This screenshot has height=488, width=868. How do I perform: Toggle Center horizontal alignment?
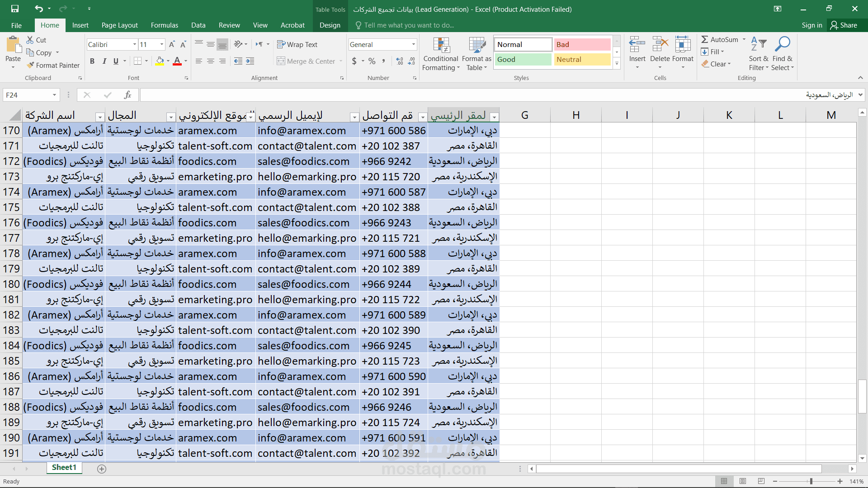coord(211,61)
